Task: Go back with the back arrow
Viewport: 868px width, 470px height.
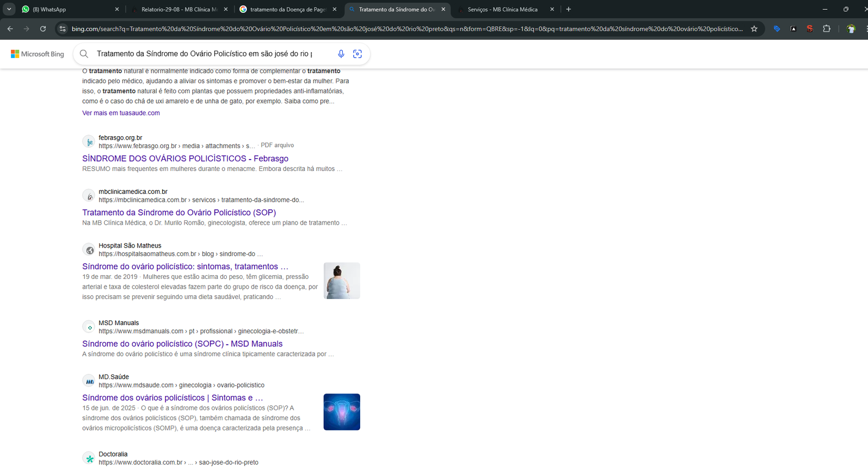Action: [10, 29]
